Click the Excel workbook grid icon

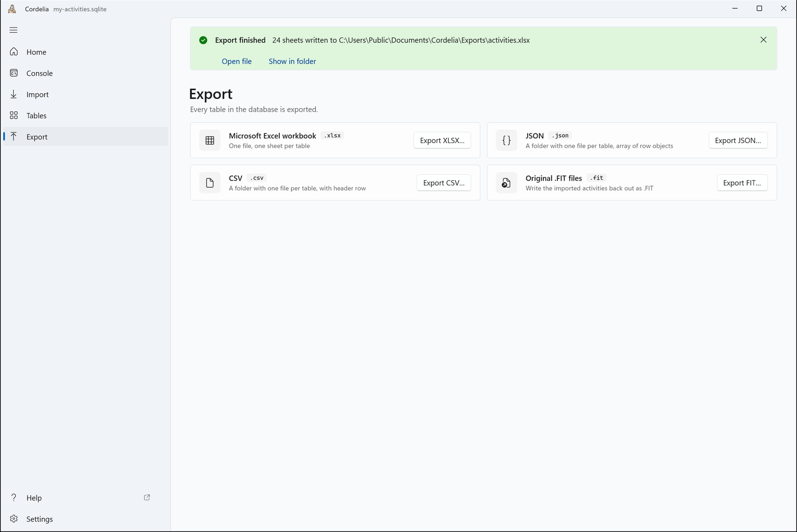tap(210, 140)
